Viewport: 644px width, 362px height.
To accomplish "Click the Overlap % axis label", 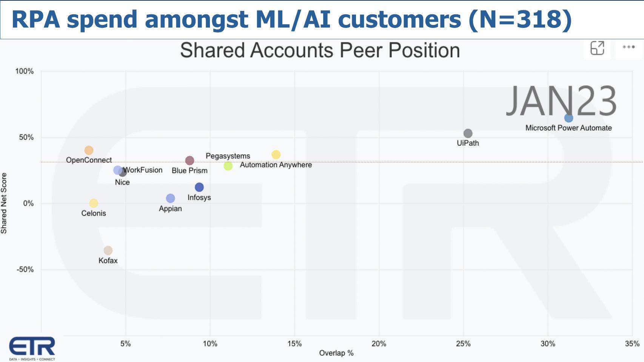I will (x=336, y=353).
